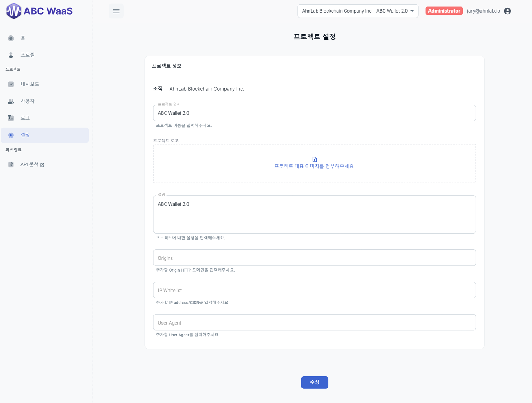Navigate to 대시보드 menu item
Screen dimensions: 532x403
(x=45, y=84)
